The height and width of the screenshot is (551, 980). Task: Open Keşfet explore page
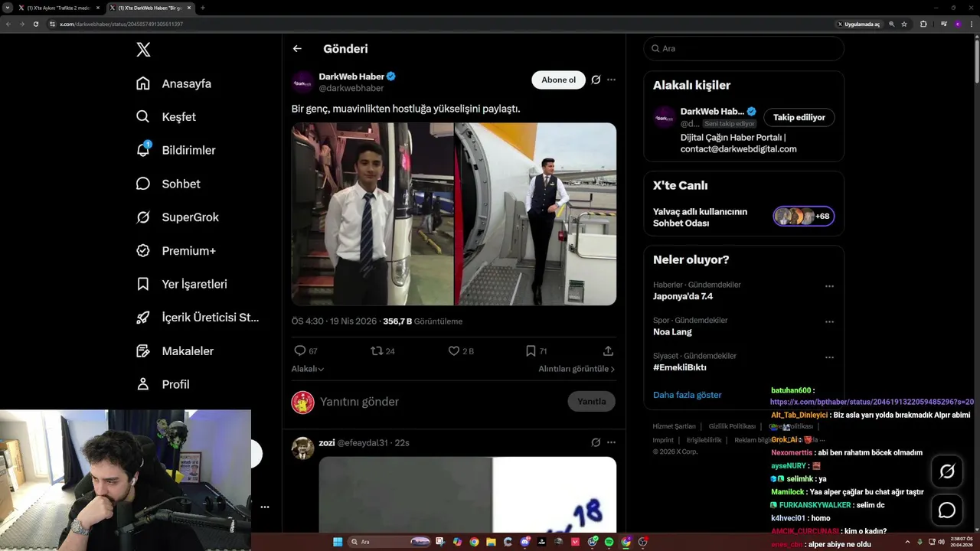coord(166,117)
